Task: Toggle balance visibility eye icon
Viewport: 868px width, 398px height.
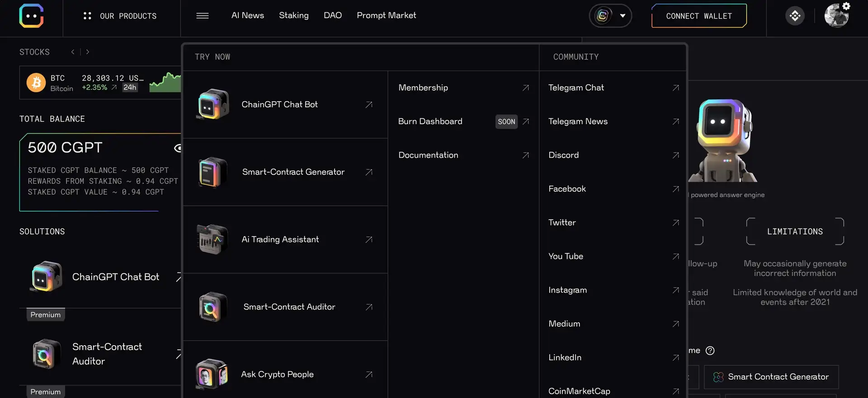Action: coord(178,148)
